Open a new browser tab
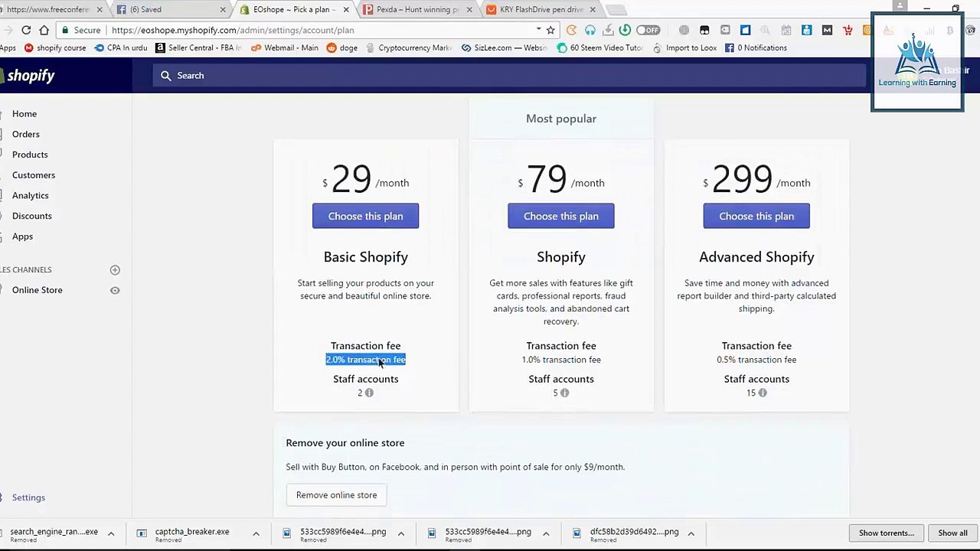The width and height of the screenshot is (980, 551). pos(617,9)
